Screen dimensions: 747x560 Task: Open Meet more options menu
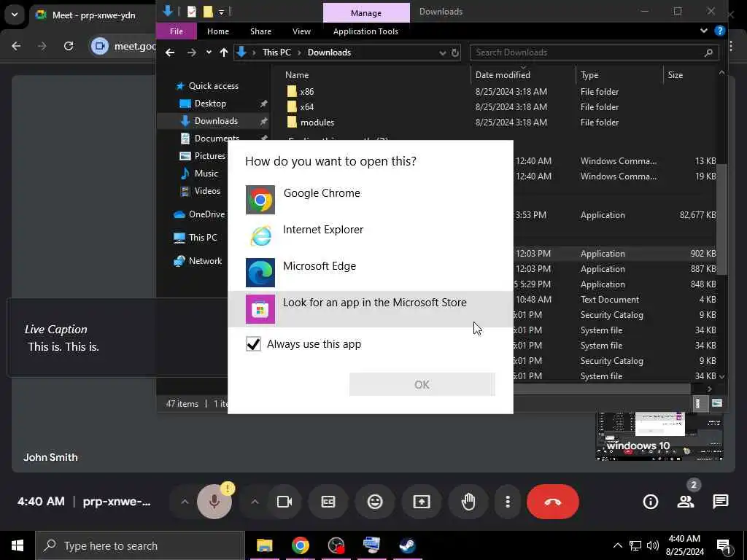coord(508,502)
